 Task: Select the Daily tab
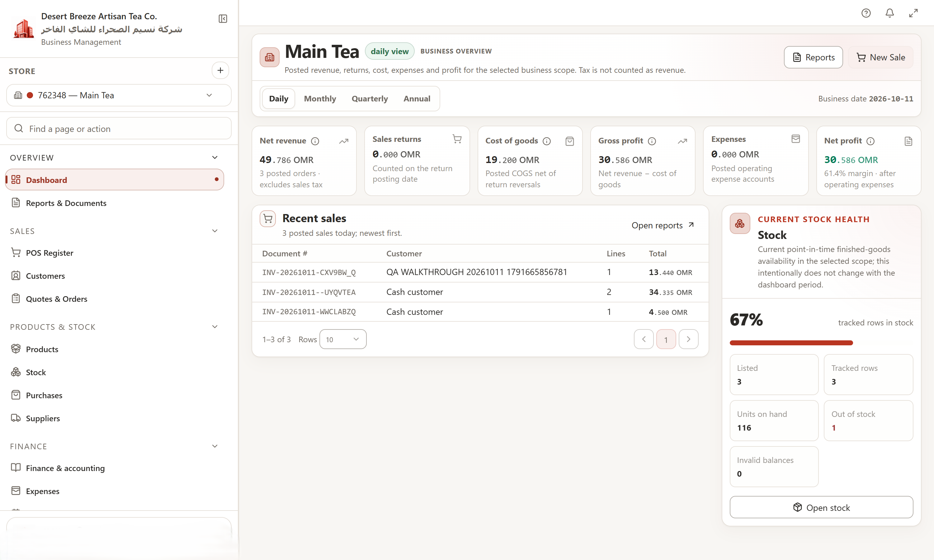point(279,99)
